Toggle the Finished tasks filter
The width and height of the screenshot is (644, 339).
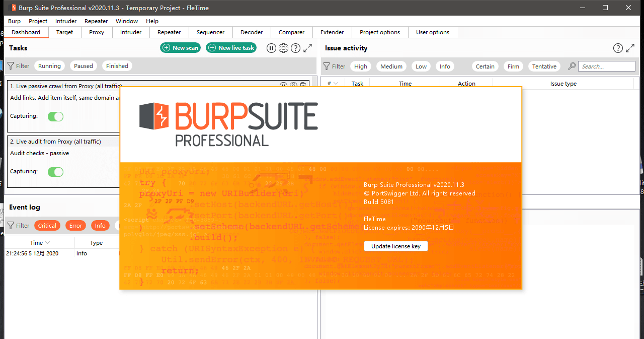(117, 66)
